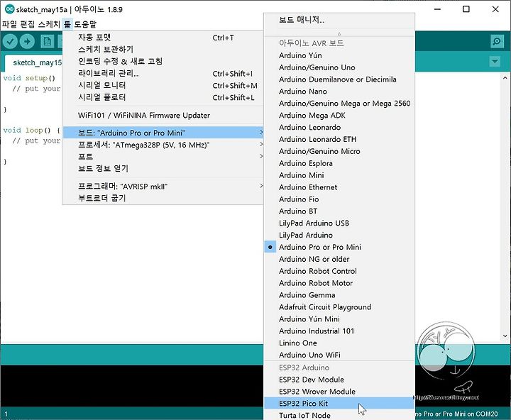Image resolution: width=511 pixels, height=420 pixels.
Task: Select Arduino Fio board
Action: 339,199
